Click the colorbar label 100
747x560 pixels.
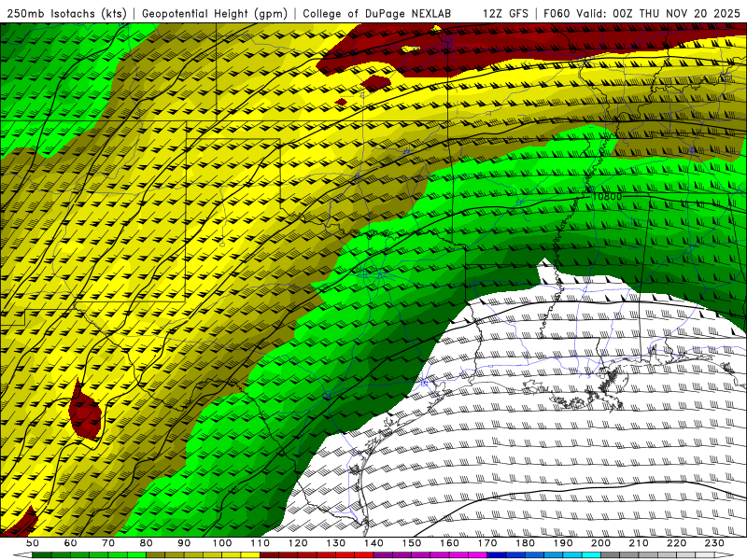222,543
